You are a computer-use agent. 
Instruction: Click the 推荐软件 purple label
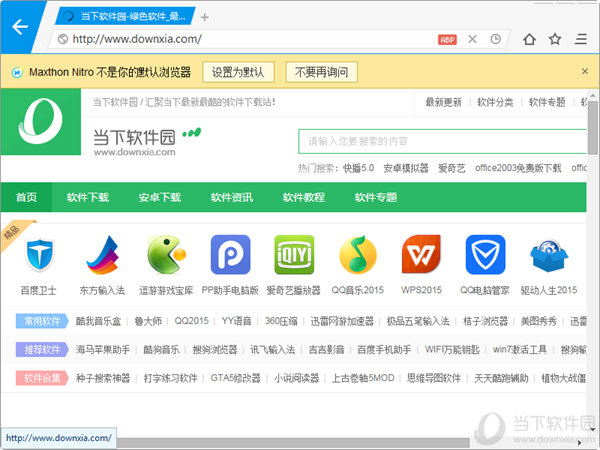point(42,349)
